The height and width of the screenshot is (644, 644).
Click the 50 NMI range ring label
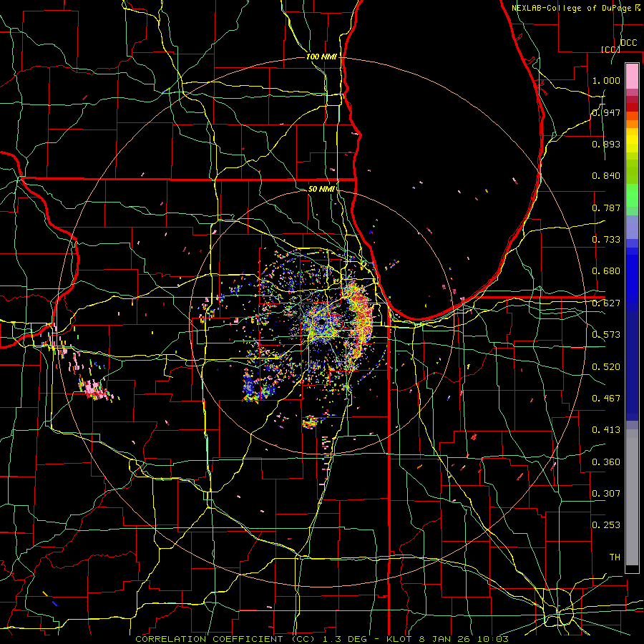[321, 189]
